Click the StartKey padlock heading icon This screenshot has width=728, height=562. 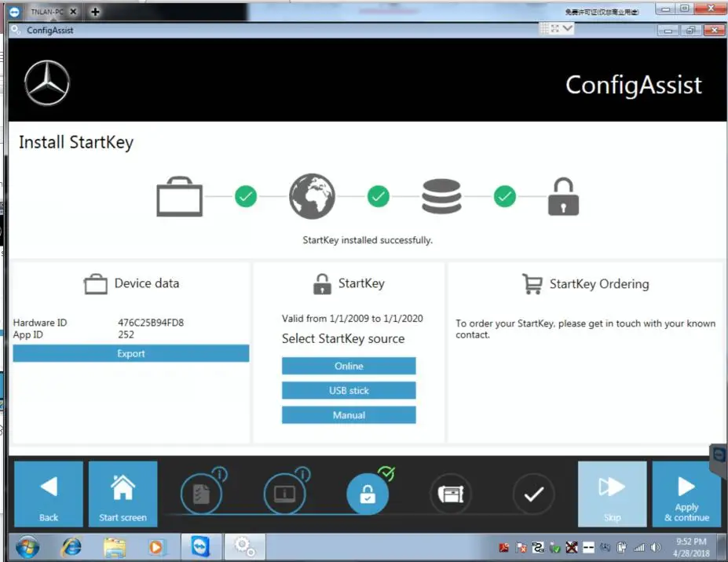pyautogui.click(x=322, y=284)
